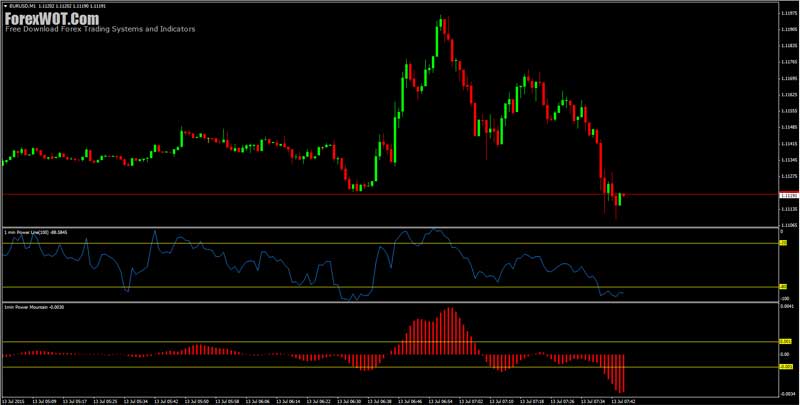The width and height of the screenshot is (800, 405).
Task: Click the 13 Jul 07:42 time label
Action: [x=621, y=401]
